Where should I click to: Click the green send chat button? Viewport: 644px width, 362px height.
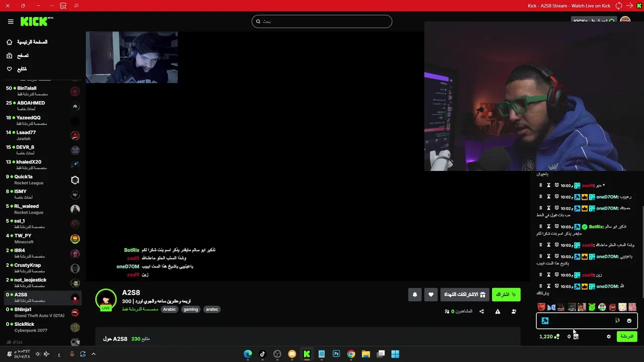pos(627,336)
